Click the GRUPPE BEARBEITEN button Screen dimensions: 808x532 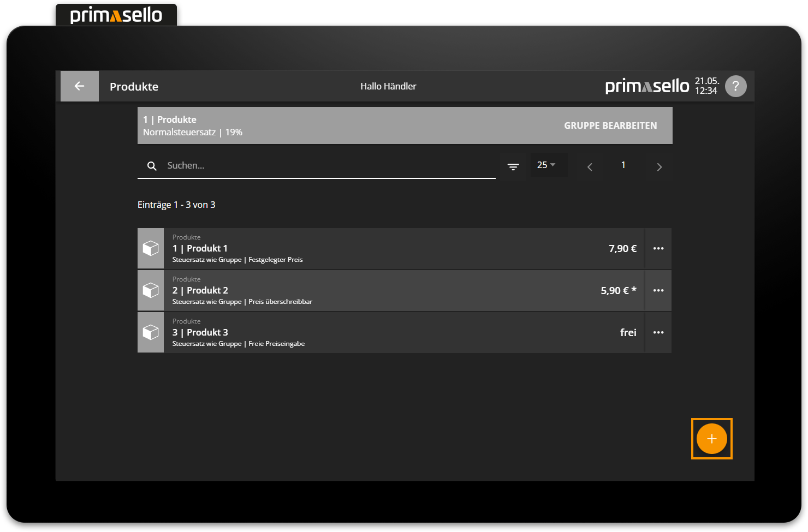[610, 125]
